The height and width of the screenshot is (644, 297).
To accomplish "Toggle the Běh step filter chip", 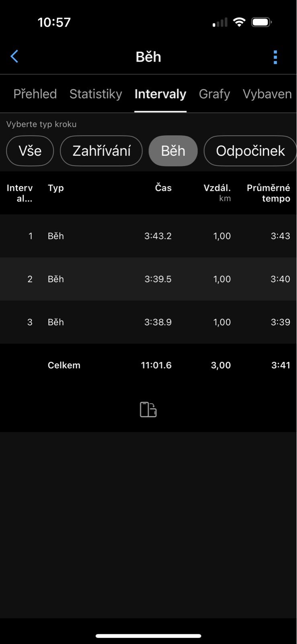I will [x=173, y=151].
